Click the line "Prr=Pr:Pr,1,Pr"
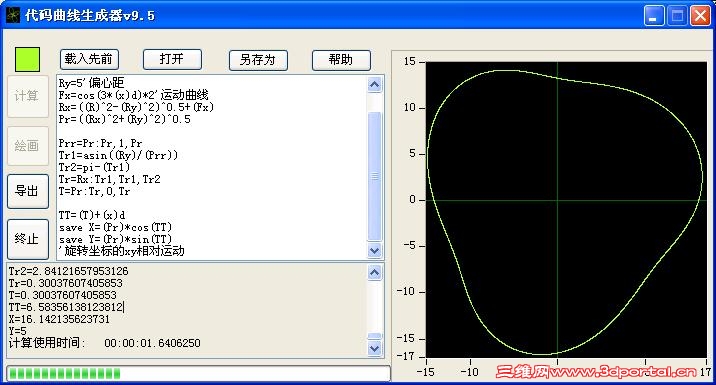This screenshot has width=716, height=385. pyautogui.click(x=100, y=143)
